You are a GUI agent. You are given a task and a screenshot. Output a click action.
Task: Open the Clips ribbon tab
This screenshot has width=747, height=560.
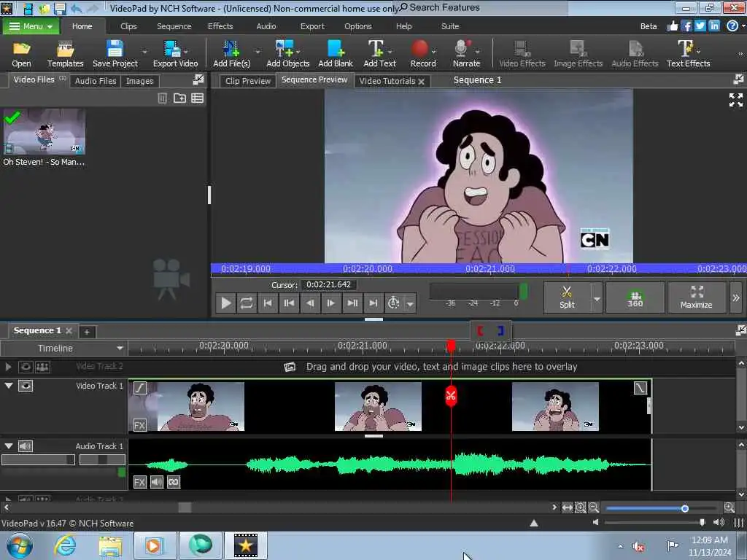(128, 26)
